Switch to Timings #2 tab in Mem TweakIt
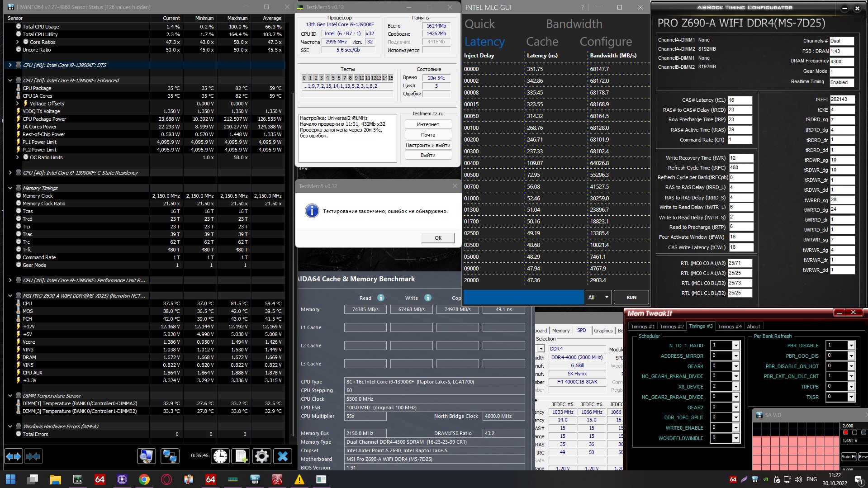868x488 pixels. click(x=672, y=327)
